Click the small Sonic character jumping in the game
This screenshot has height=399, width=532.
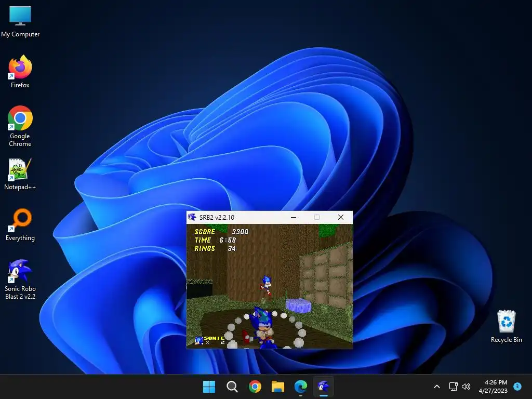[x=267, y=285]
